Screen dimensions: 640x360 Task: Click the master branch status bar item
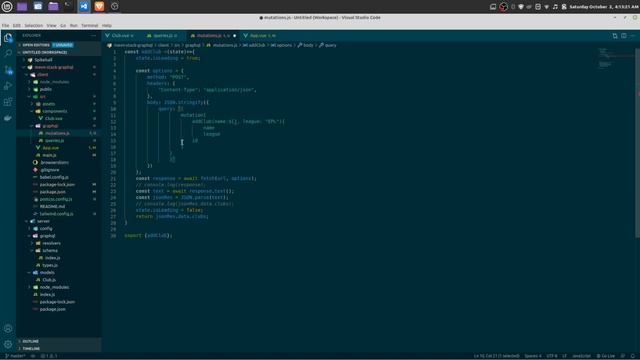15,356
